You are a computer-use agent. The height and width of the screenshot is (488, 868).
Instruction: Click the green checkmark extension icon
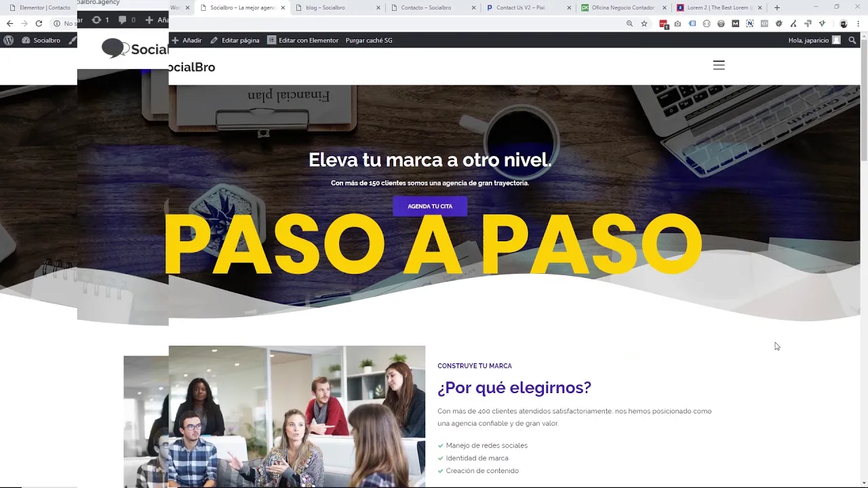click(821, 24)
